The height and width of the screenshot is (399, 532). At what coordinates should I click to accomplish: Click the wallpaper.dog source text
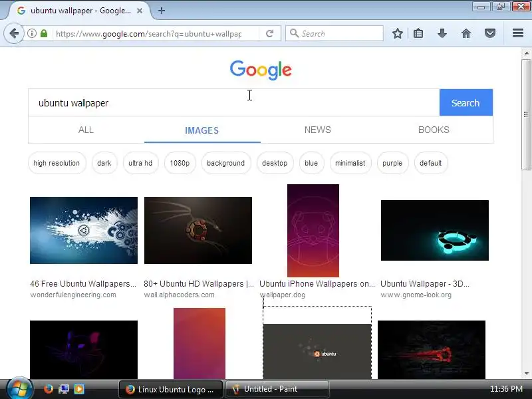click(283, 295)
